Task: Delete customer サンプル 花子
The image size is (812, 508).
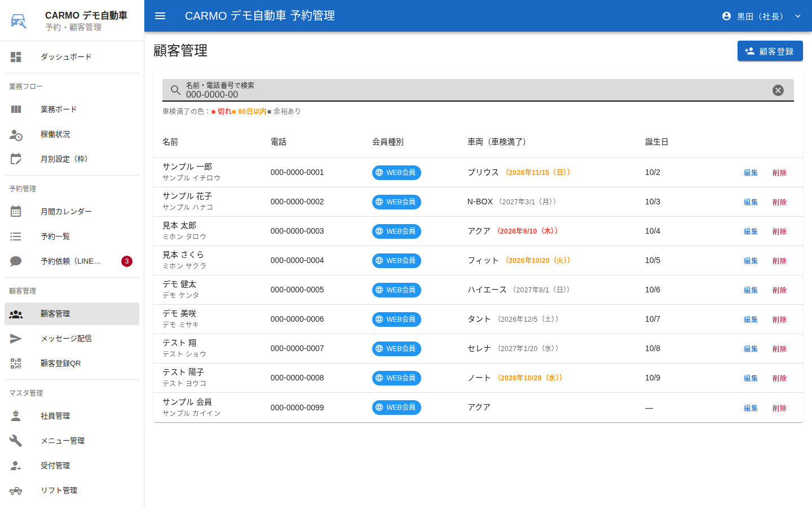Action: click(779, 202)
